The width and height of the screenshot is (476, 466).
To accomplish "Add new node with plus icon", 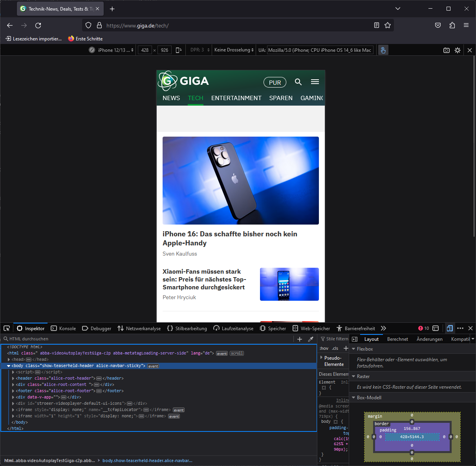I will click(300, 339).
